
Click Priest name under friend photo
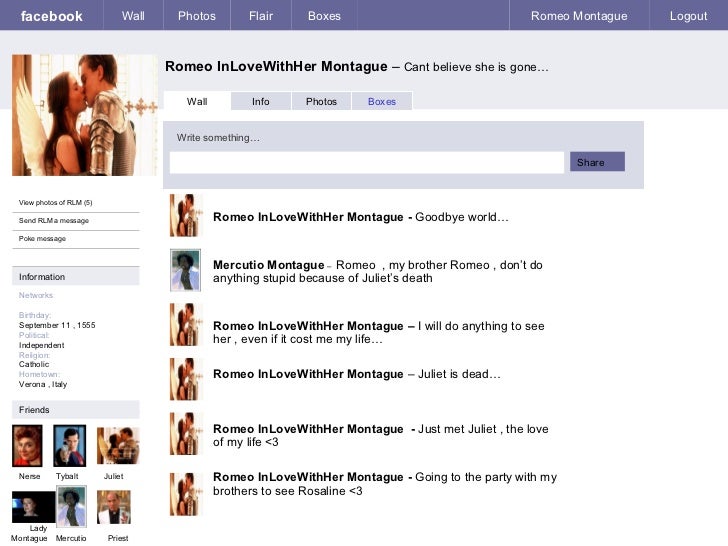click(x=118, y=538)
